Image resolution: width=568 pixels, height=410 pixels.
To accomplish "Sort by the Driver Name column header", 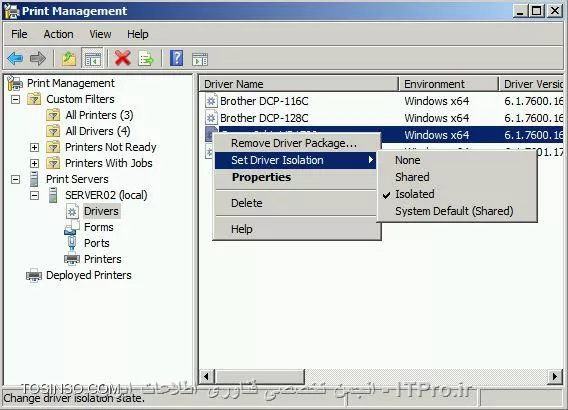I will click(x=298, y=84).
